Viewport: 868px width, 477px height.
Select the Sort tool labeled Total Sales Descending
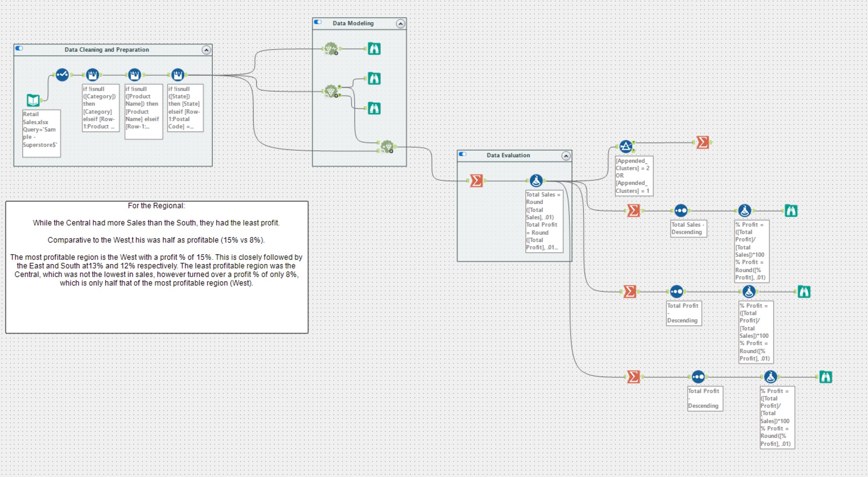[680, 210]
